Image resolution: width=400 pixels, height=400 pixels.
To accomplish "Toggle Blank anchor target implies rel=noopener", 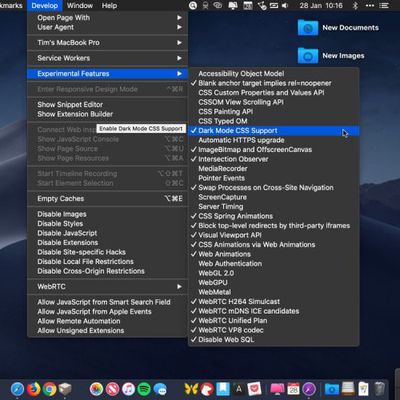I will click(274, 83).
